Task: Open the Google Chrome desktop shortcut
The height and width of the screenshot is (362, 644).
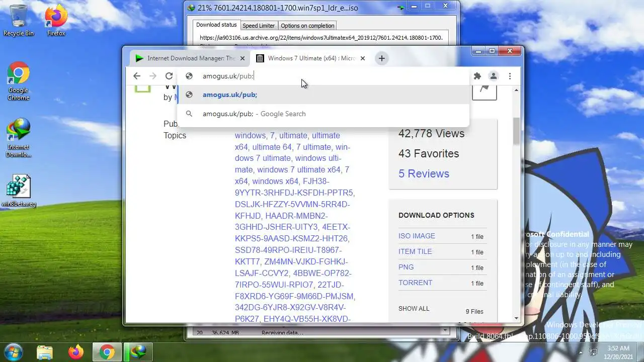Action: click(18, 80)
